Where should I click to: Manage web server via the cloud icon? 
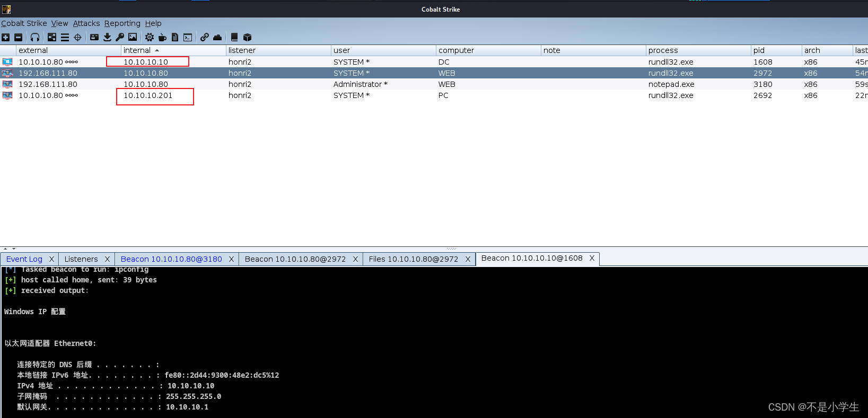click(217, 37)
